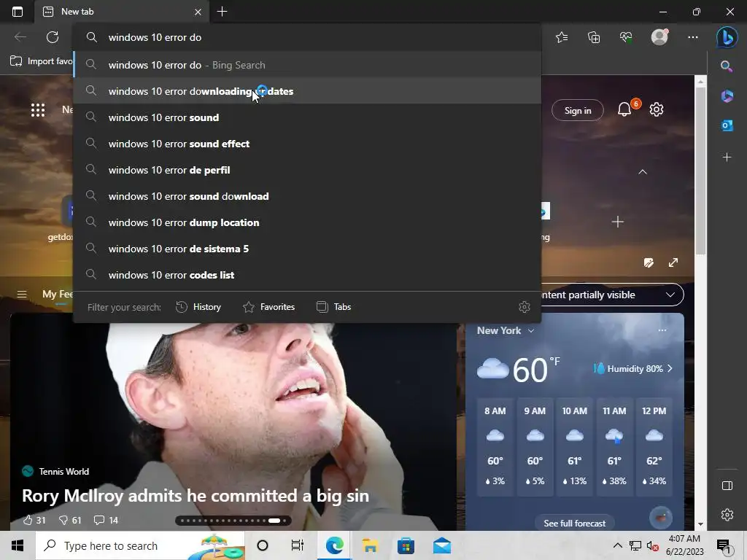Choose suggestion windows 10 error sound
The height and width of the screenshot is (560, 747).
307,117
